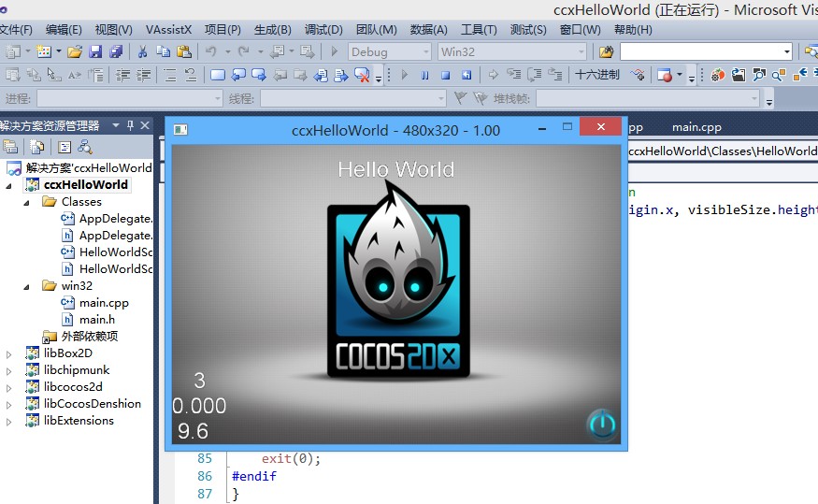
Task: Click the Increase Indent icon
Action: [x=143, y=75]
